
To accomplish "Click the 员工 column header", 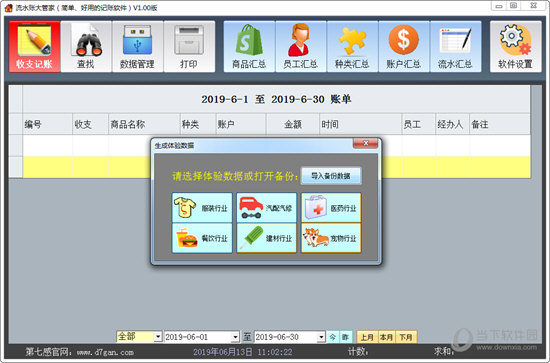I will (x=418, y=124).
